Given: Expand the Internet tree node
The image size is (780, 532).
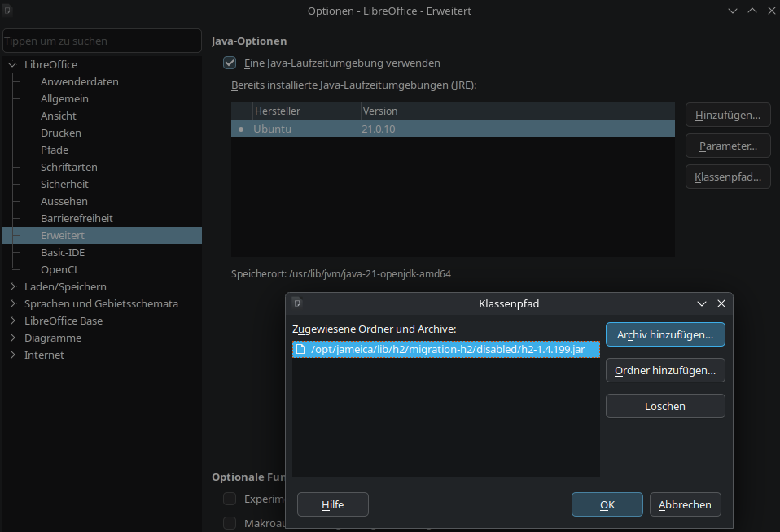Looking at the screenshot, I should [12, 355].
